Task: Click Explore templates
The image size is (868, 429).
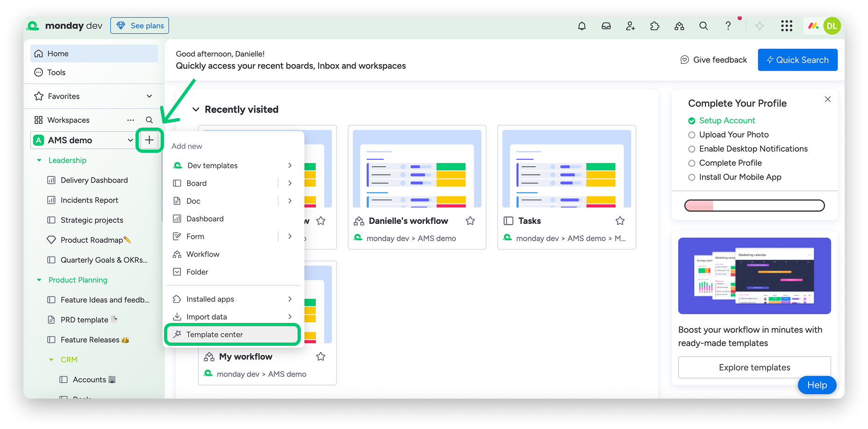Action: (x=754, y=367)
